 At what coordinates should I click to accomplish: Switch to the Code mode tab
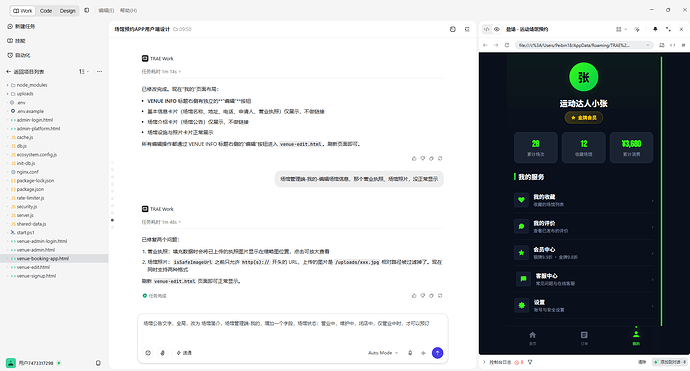pyautogui.click(x=46, y=11)
